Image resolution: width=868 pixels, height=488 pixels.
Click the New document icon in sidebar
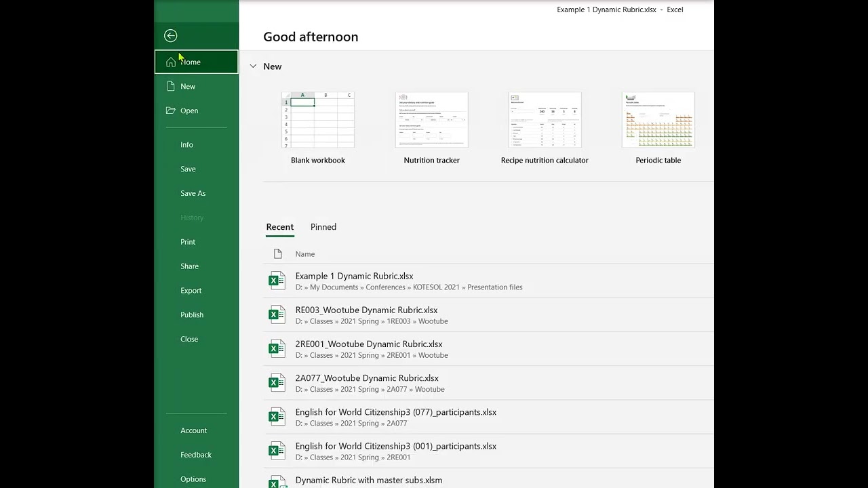click(x=171, y=86)
